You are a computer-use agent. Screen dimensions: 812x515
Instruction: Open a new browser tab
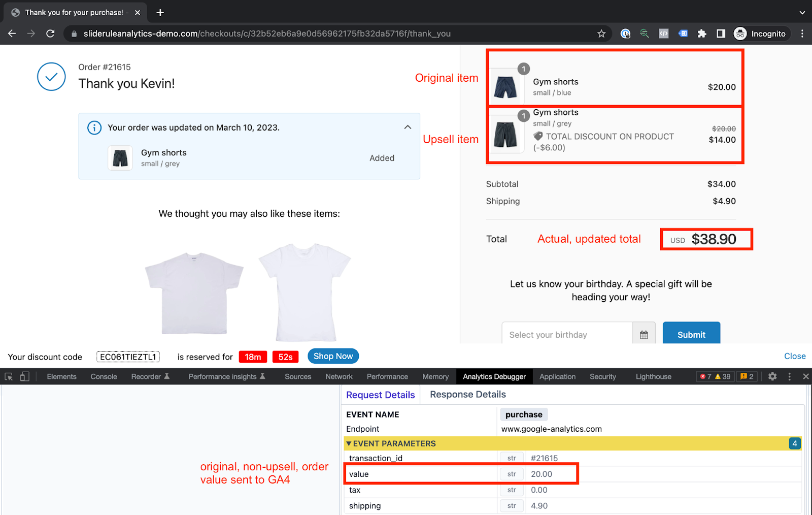coord(160,12)
